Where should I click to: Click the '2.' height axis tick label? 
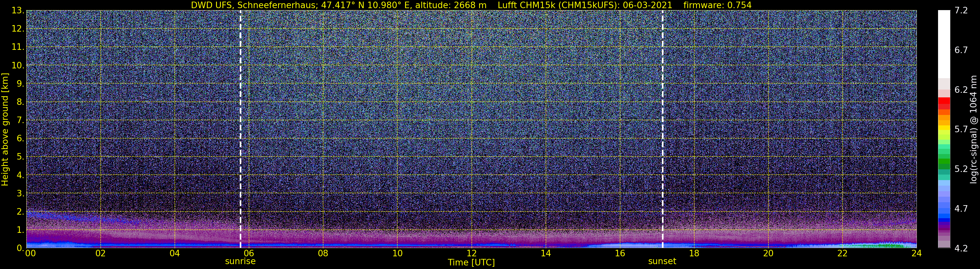[x=20, y=211]
